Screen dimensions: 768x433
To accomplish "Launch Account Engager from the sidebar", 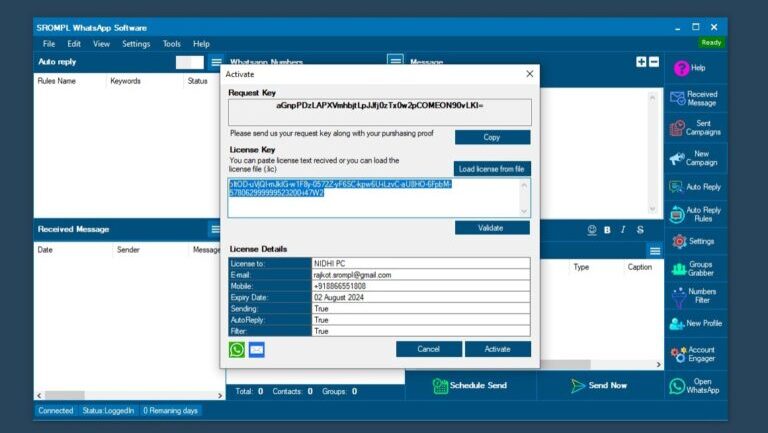I will pyautogui.click(x=696, y=354).
